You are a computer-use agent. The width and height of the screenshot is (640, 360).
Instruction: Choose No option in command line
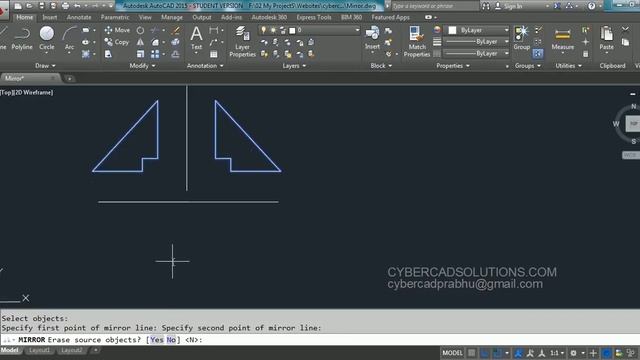(171, 340)
